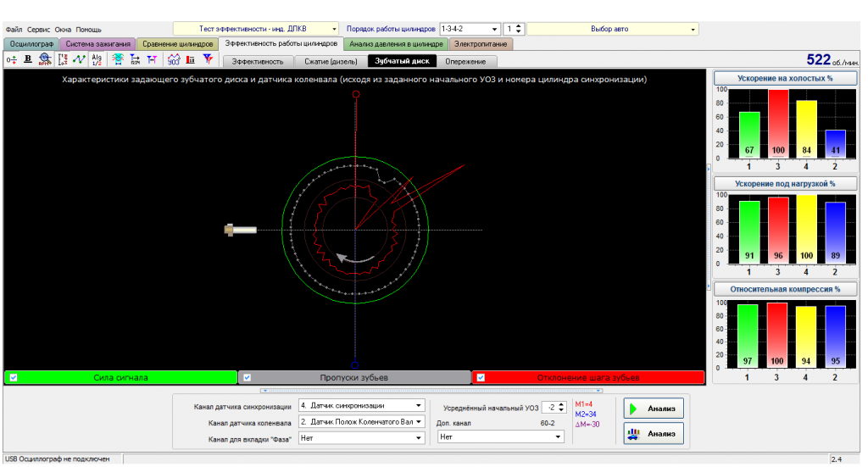This screenshot has width=868, height=467.
Task: Switch to the Система зажигания tab
Action: pyautogui.click(x=98, y=44)
